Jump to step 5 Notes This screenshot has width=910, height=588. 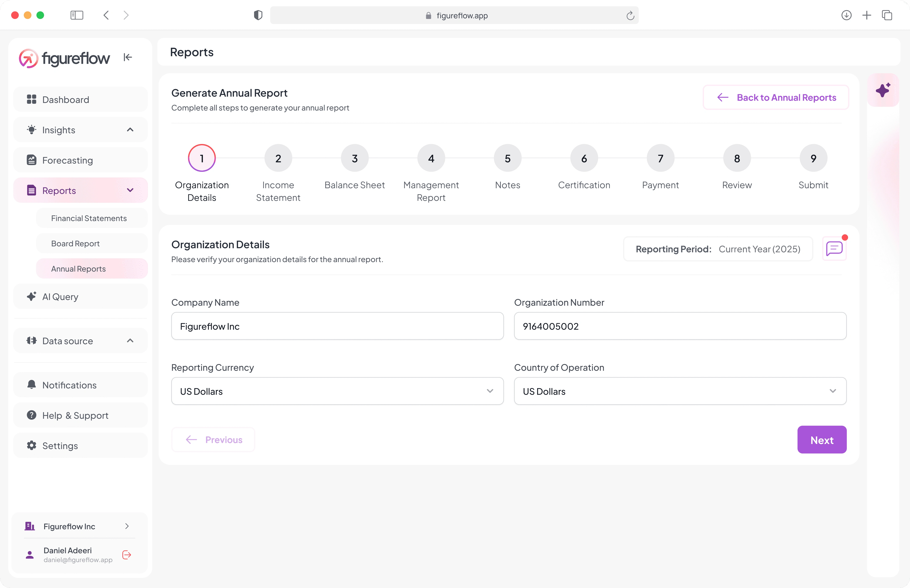pyautogui.click(x=508, y=158)
